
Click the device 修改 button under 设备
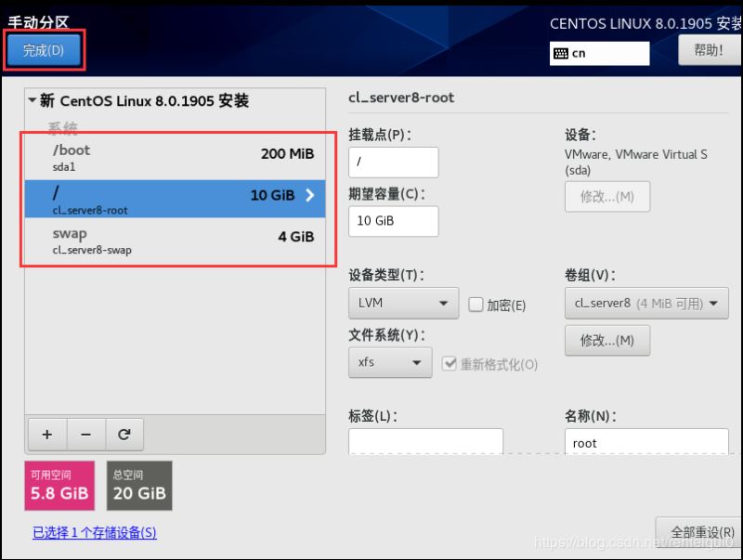coord(606,197)
